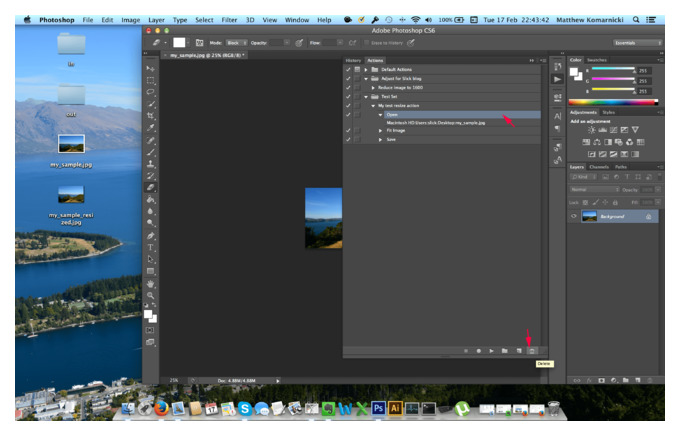This screenshot has height=436, width=680.
Task: Play the selected action
Action: [491, 351]
